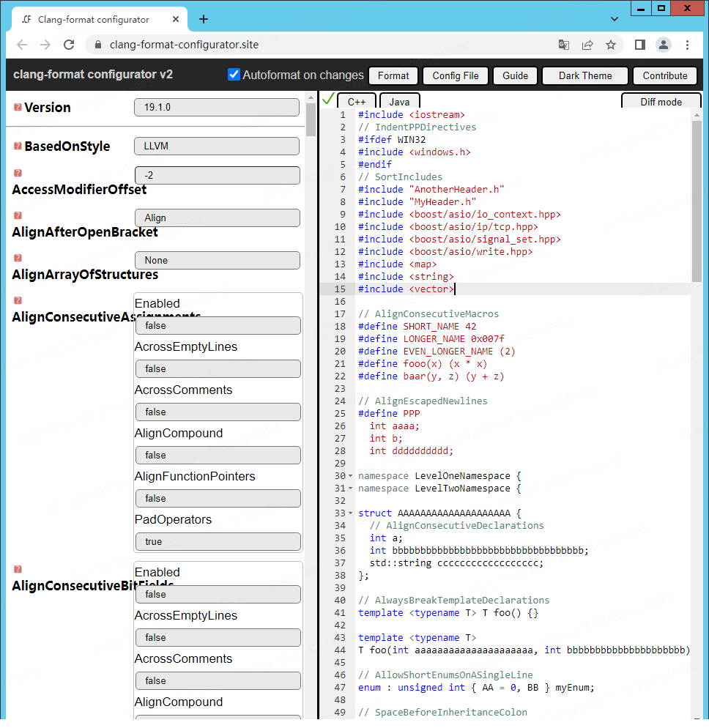Click line '#define SHORT_NAME 42'
709x728 pixels.
click(417, 327)
